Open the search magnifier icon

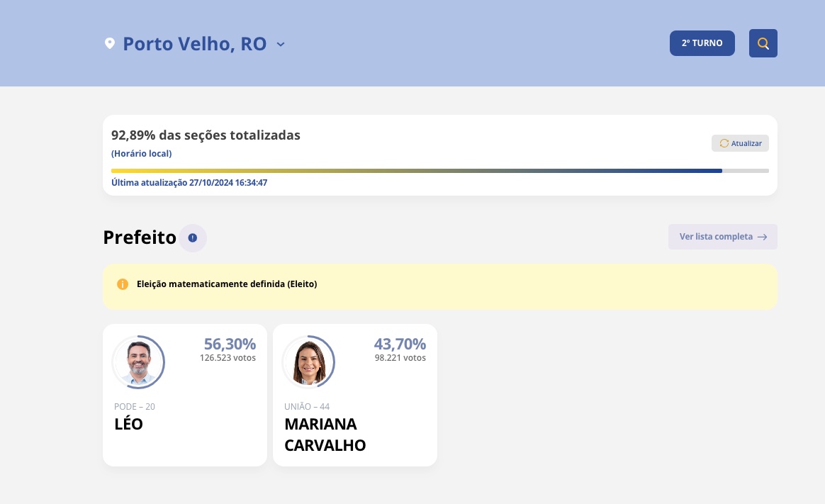tap(763, 43)
